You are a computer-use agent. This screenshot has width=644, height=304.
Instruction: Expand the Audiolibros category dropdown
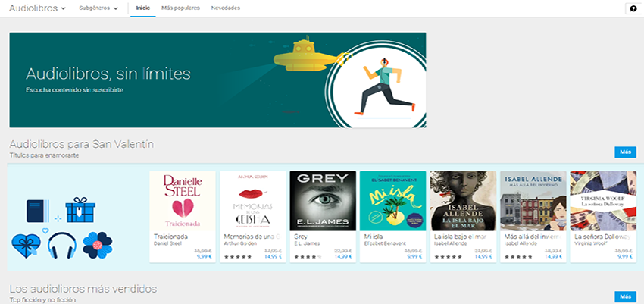[38, 8]
